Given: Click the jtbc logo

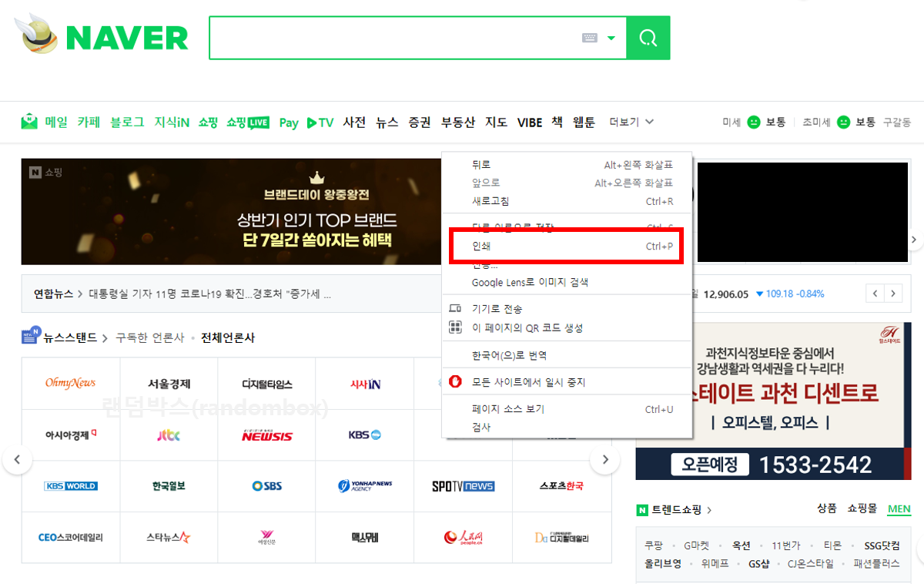Looking at the screenshot, I should point(169,435).
